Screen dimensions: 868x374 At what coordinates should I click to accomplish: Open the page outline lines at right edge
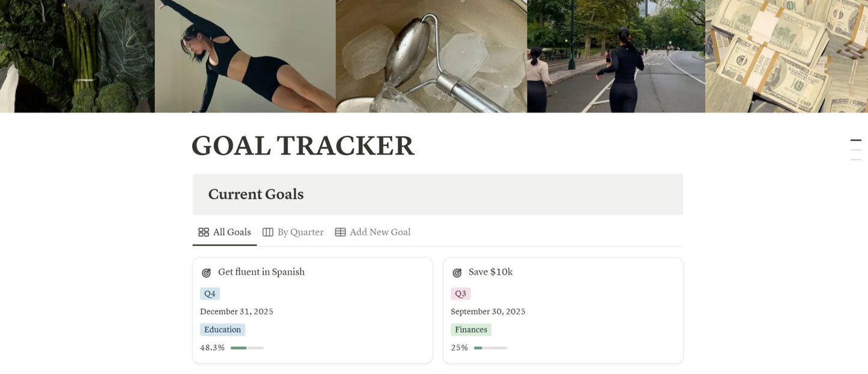click(x=855, y=150)
